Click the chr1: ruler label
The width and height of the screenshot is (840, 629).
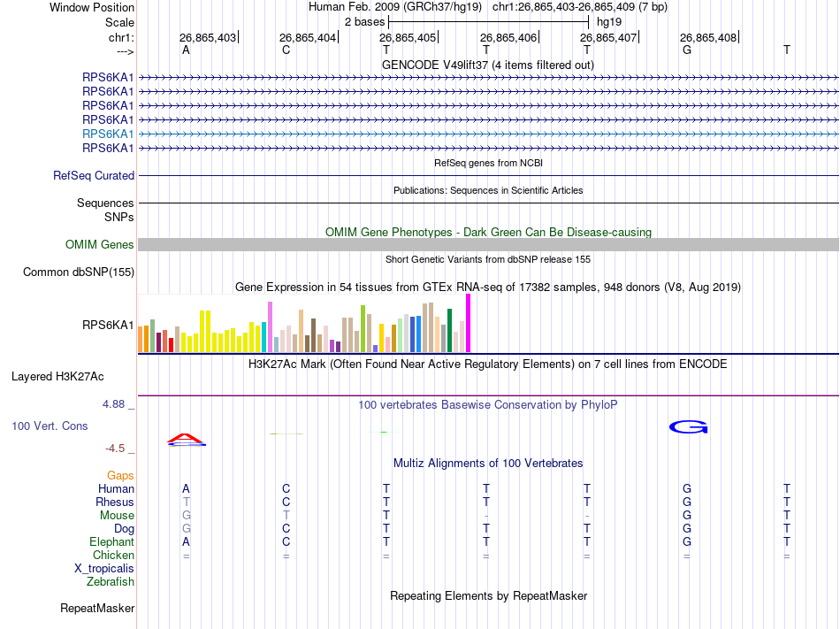tap(121, 37)
